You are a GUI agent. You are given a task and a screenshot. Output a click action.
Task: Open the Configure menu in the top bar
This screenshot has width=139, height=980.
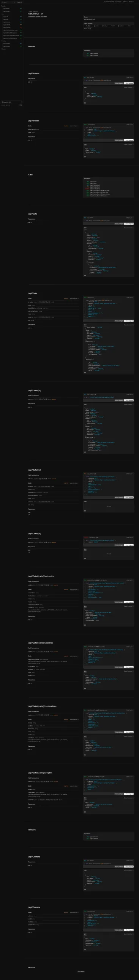(x=118, y=2)
